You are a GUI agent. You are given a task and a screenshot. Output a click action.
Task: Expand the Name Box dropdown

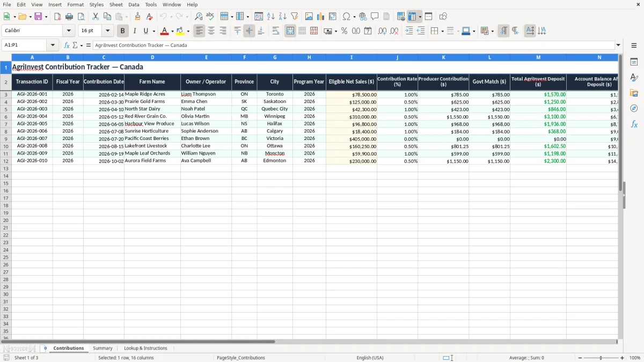coord(53,45)
